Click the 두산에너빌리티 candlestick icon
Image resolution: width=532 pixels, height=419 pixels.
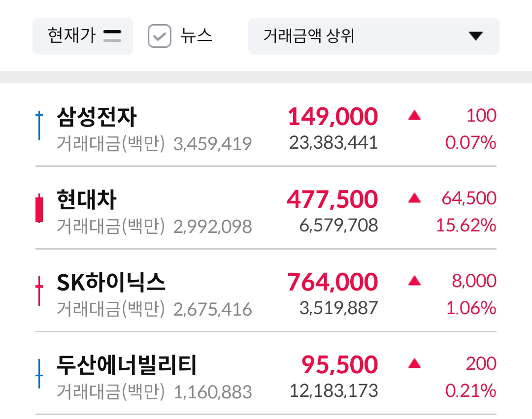(x=39, y=374)
